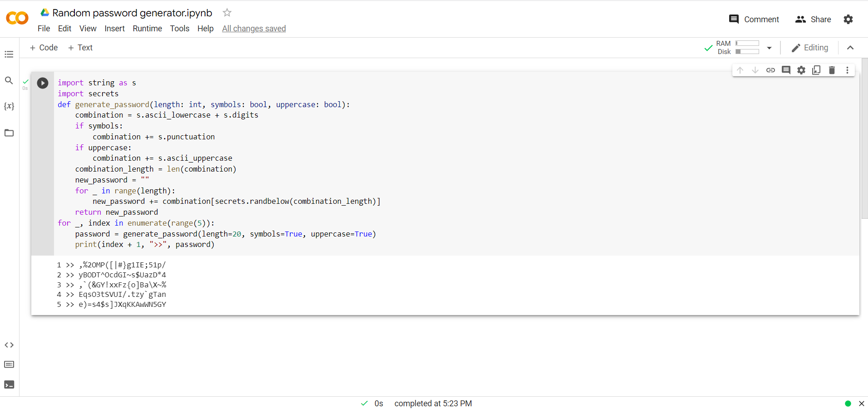Open the variables inspector panel
Viewport: 868px width, 409px height.
coord(9,106)
